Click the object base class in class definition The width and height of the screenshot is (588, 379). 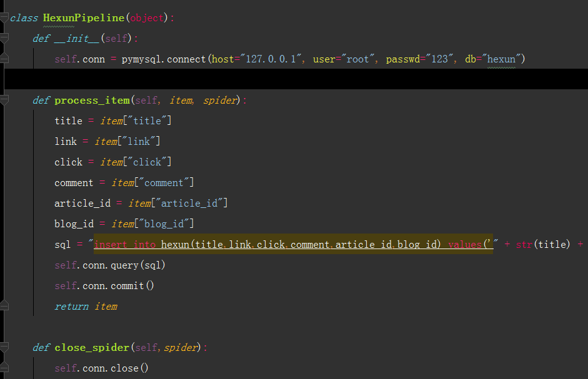[x=147, y=18]
